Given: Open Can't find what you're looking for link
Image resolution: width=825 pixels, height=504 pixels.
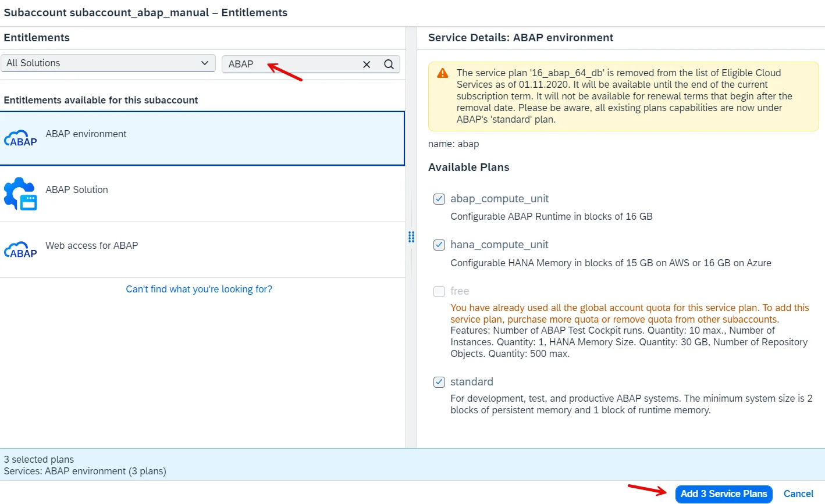Looking at the screenshot, I should (199, 289).
